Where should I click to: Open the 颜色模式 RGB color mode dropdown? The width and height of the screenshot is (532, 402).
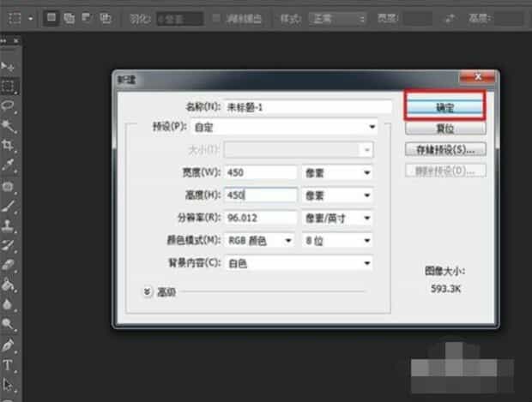pyautogui.click(x=259, y=240)
